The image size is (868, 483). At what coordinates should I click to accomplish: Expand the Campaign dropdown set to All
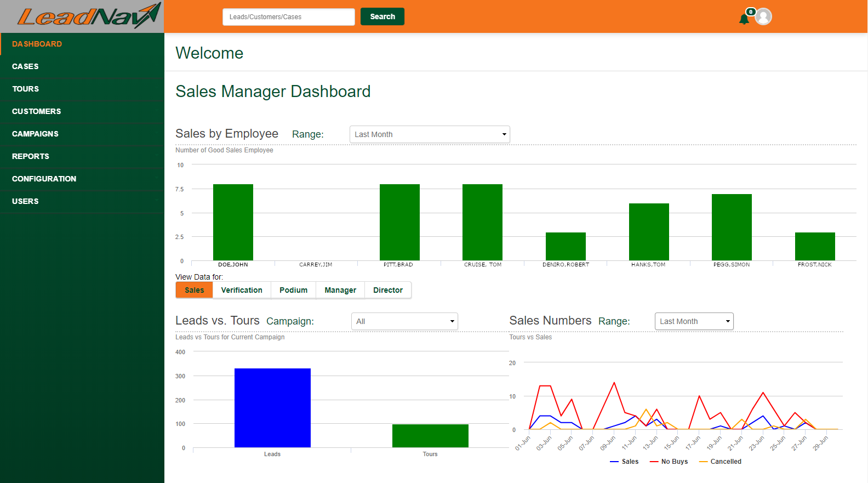click(x=404, y=321)
